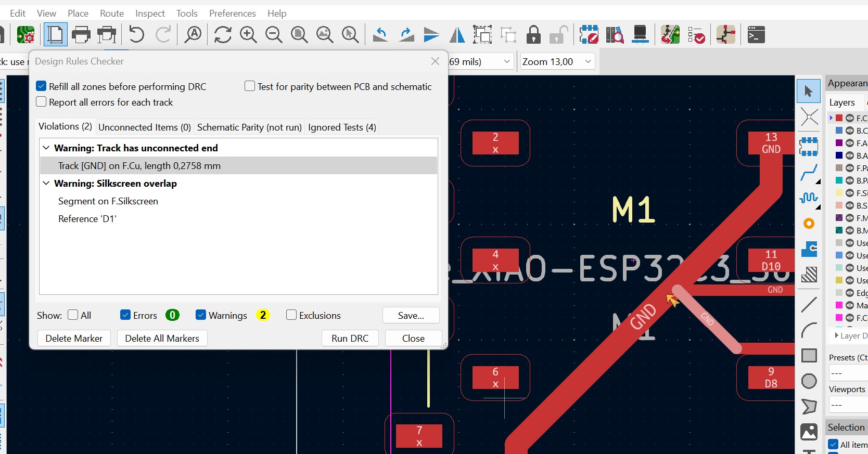Toggle the Warnings filter checkbox
This screenshot has height=454, width=868.
201,315
